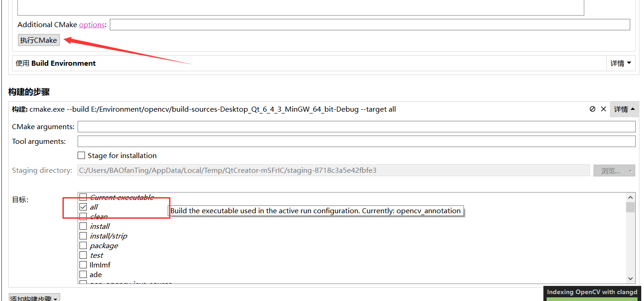This screenshot has height=301, width=644.
Task: Click the 使用 Build Environment label
Action: pyautogui.click(x=56, y=63)
